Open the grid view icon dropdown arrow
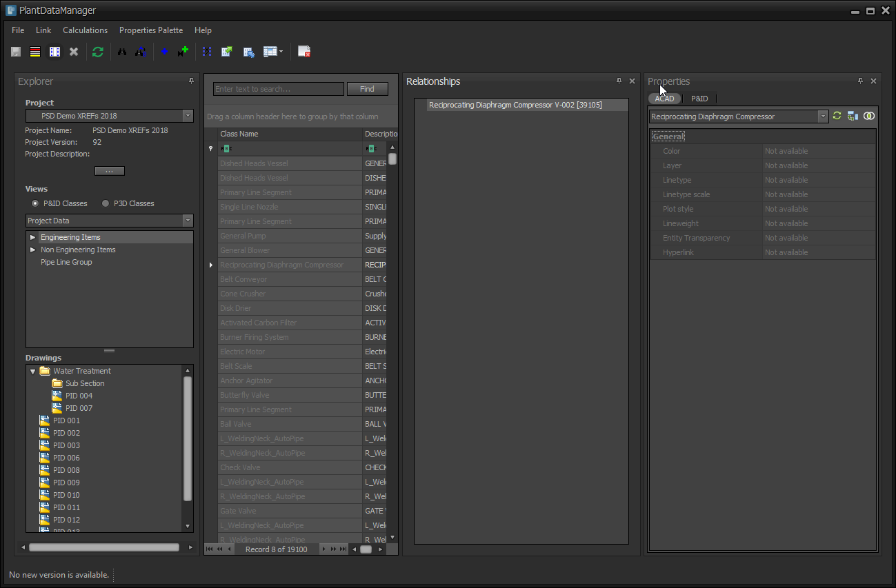 click(281, 52)
